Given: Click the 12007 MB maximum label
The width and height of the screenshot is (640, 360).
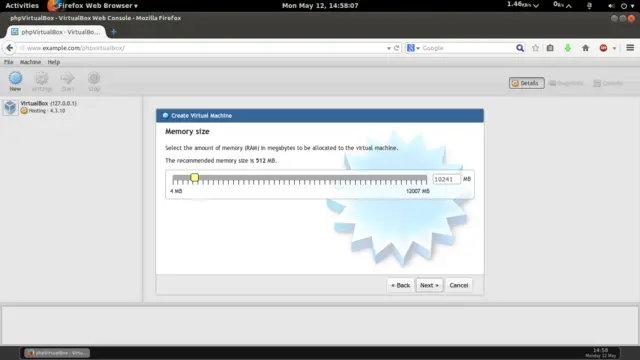Looking at the screenshot, I should (418, 191).
